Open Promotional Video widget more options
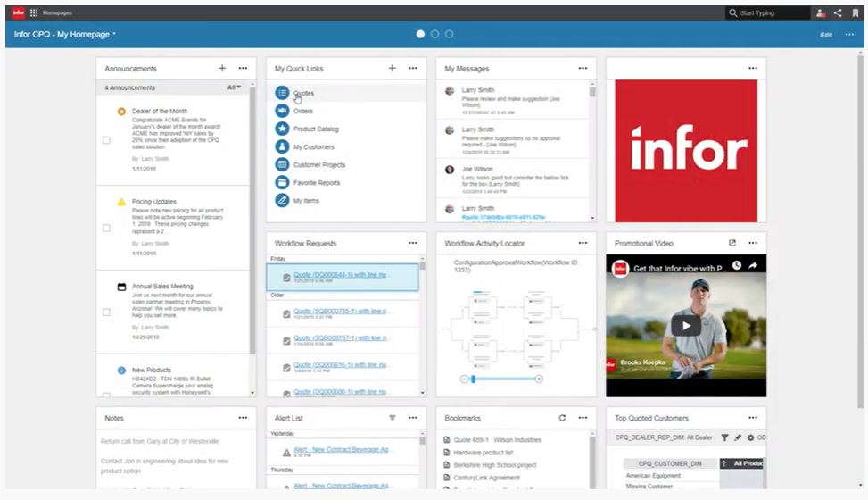 pyautogui.click(x=753, y=243)
